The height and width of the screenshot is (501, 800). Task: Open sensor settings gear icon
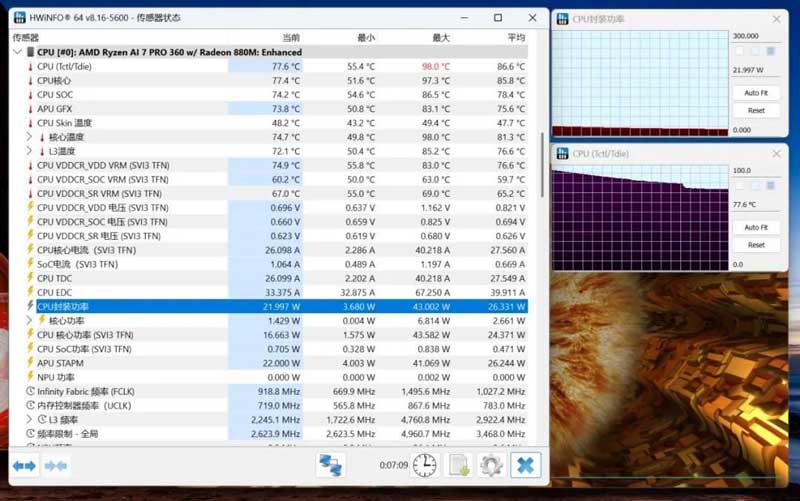(490, 465)
